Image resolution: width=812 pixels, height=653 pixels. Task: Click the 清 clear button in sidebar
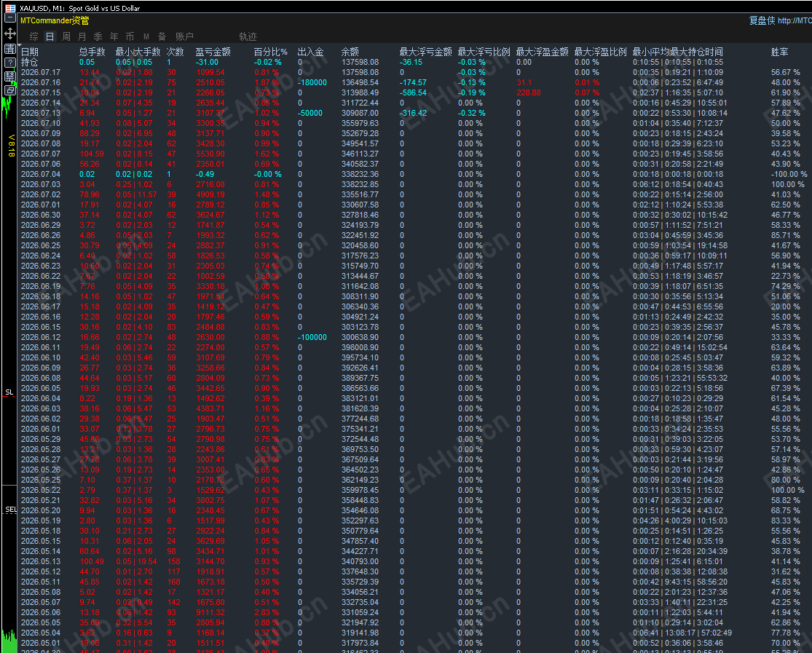click(10, 50)
